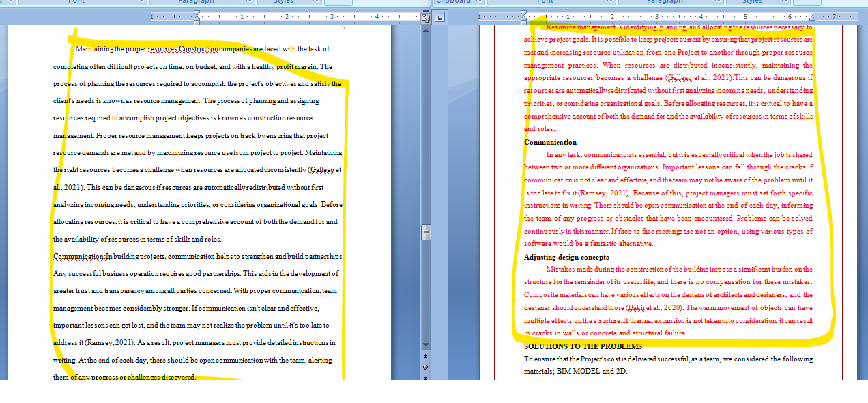Viewport: 868px width, 403px height.
Task: Click the heading "SOLUTIONS TO THE PROBLEMS"
Action: [583, 346]
